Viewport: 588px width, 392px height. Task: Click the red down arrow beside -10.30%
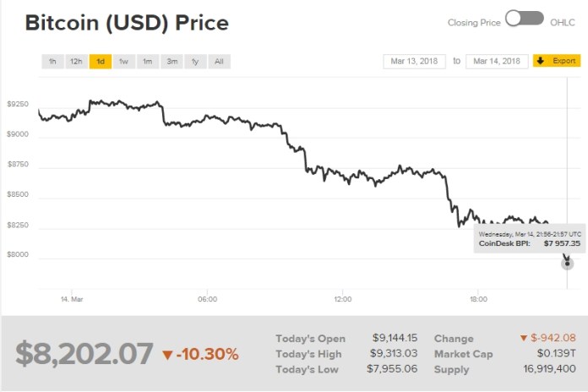point(167,354)
